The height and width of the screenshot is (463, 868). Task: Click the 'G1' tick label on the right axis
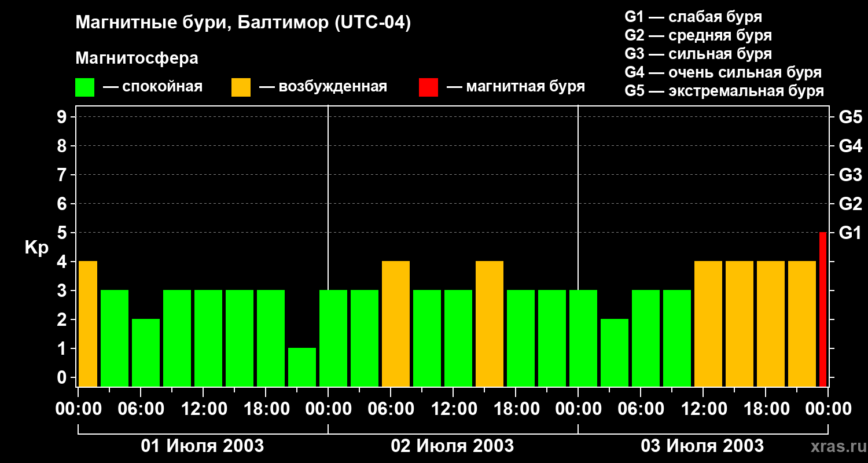[x=851, y=233]
